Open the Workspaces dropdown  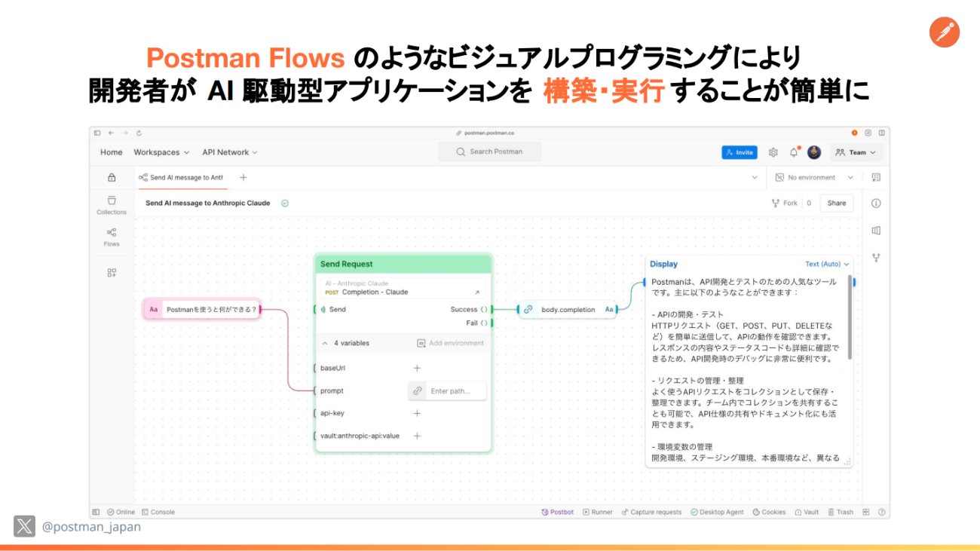[161, 152]
